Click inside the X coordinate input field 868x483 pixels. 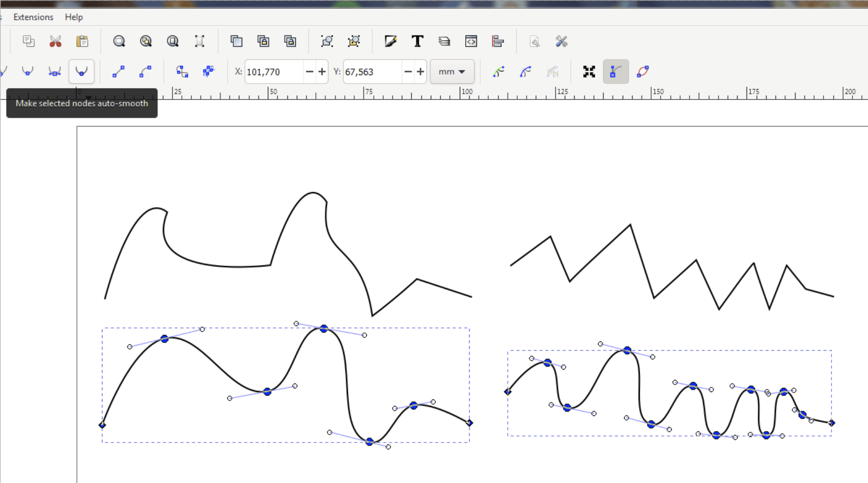[272, 71]
